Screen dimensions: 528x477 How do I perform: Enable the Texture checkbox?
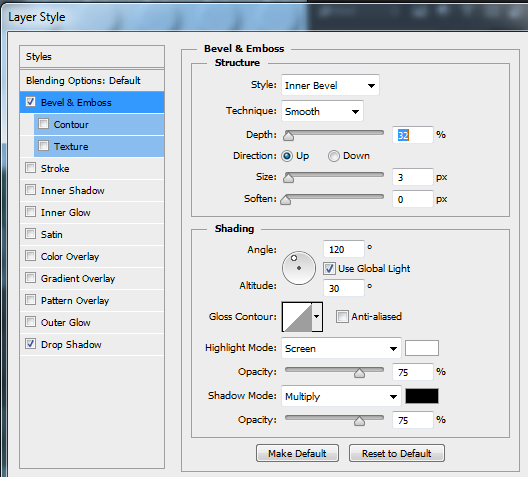pos(43,146)
